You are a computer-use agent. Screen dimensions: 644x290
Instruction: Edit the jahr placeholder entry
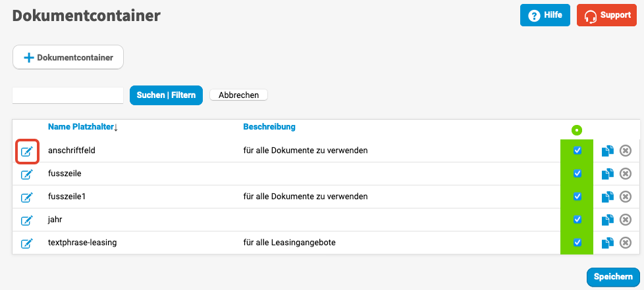[27, 220]
